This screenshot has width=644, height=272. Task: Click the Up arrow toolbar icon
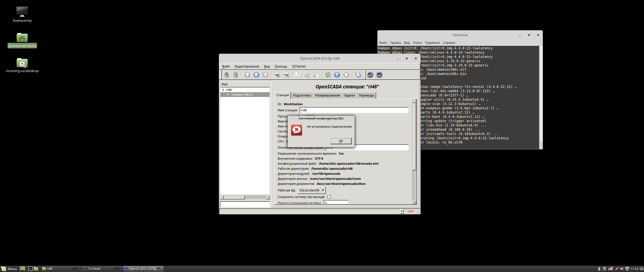(x=247, y=75)
